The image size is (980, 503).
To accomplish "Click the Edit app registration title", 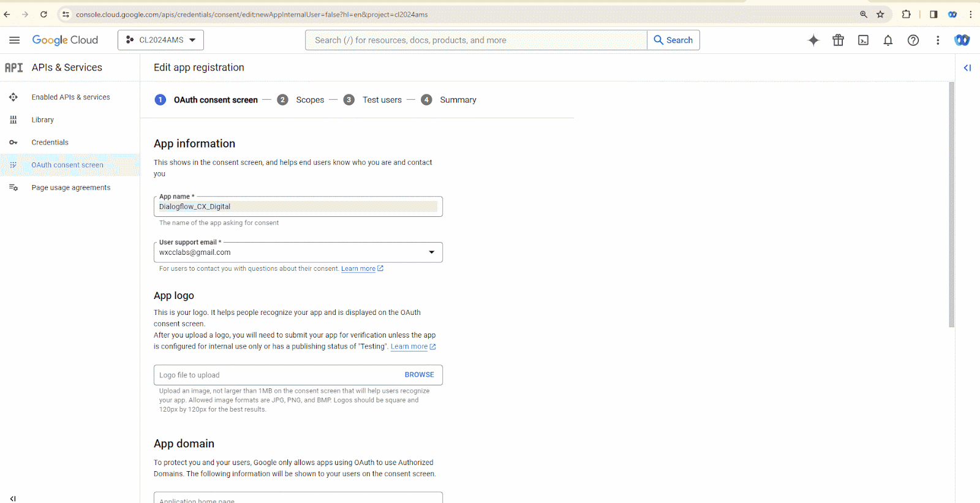I will click(198, 67).
